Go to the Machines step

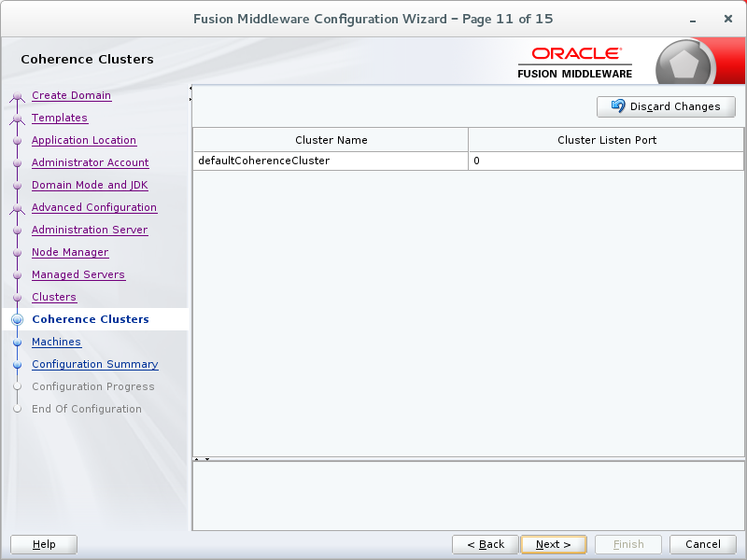pyautogui.click(x=56, y=342)
